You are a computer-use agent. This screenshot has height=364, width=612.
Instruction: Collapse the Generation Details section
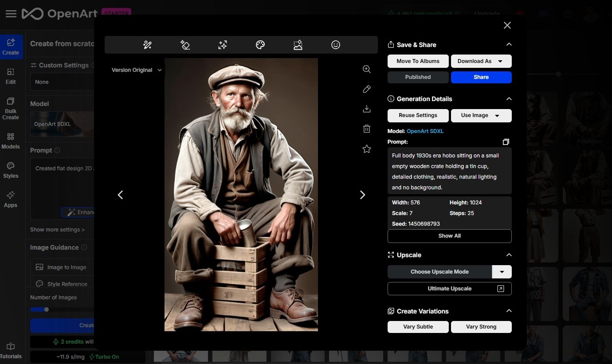tap(509, 99)
